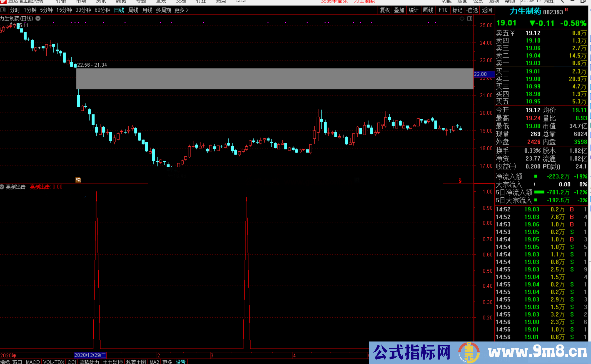Screen dimensions: 591x364
Task: Open F10 company info
Action: [x=443, y=10]
